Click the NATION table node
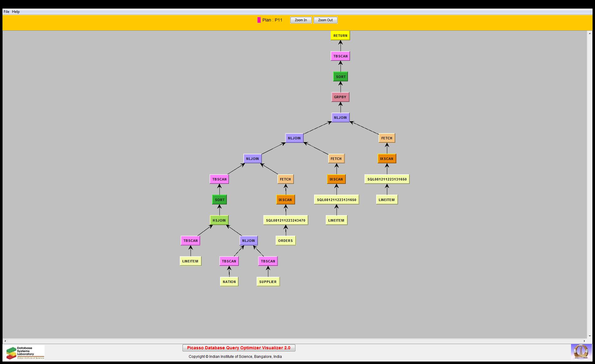 pyautogui.click(x=229, y=282)
